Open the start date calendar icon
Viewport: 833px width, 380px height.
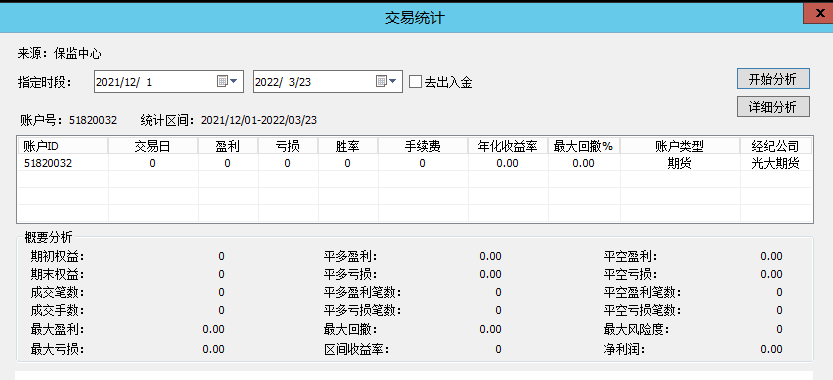(x=222, y=81)
